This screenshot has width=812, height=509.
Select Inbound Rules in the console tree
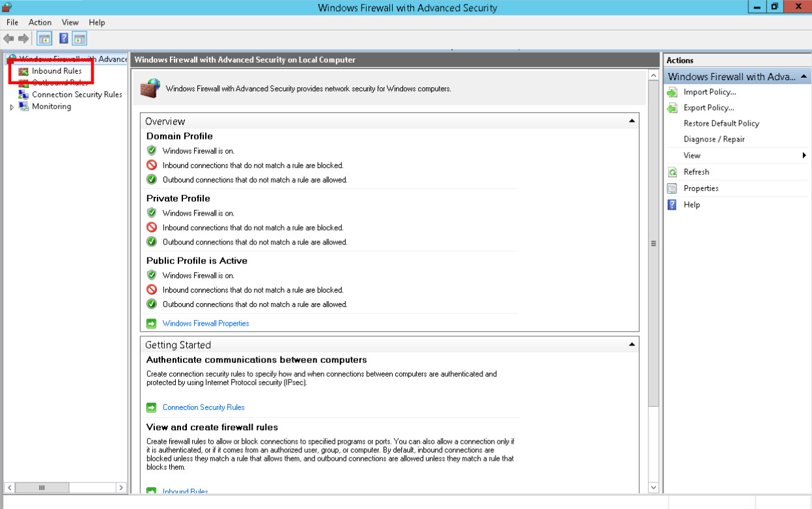(x=57, y=71)
